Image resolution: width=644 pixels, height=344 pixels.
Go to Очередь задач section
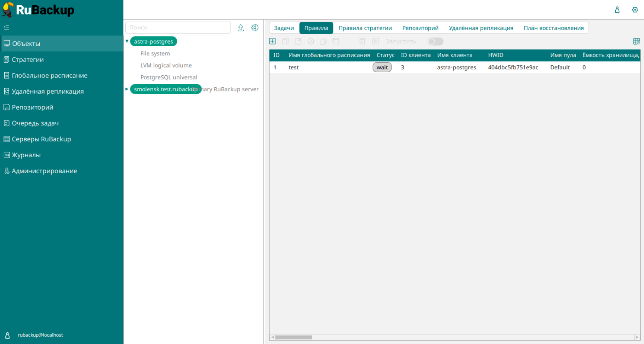click(x=35, y=123)
